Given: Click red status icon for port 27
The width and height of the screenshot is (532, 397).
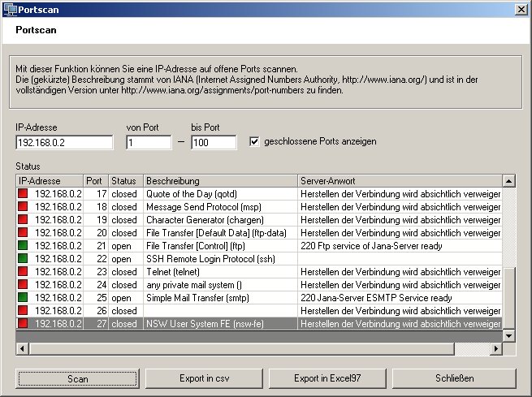Looking at the screenshot, I should click(23, 323).
